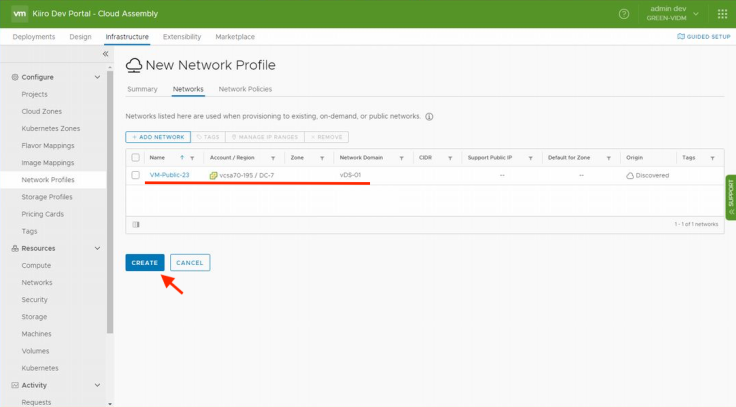736x407 pixels.
Task: Open Image Mappings in the sidebar
Action: pyautogui.click(x=47, y=163)
